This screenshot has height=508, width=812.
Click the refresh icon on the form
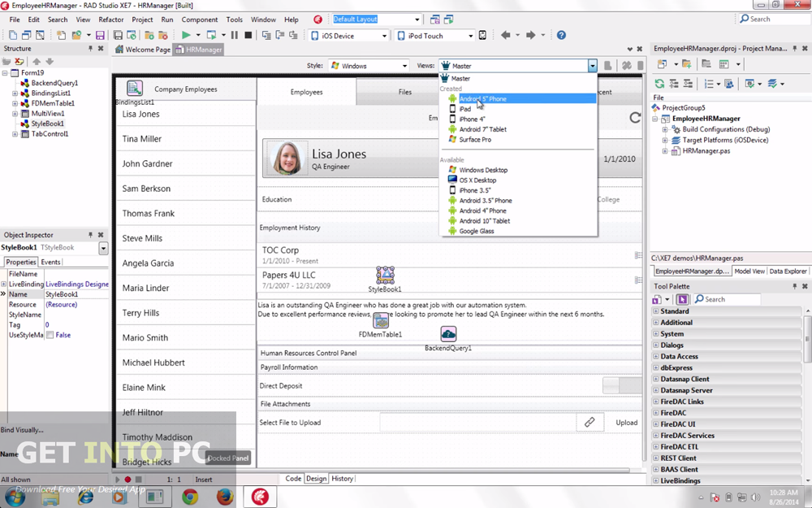coord(635,118)
